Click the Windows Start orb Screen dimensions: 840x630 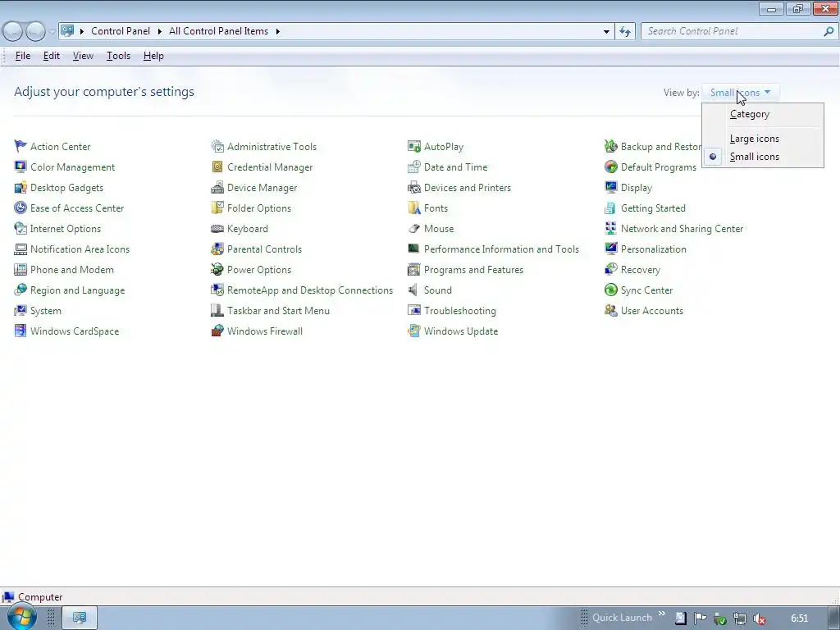pyautogui.click(x=21, y=617)
